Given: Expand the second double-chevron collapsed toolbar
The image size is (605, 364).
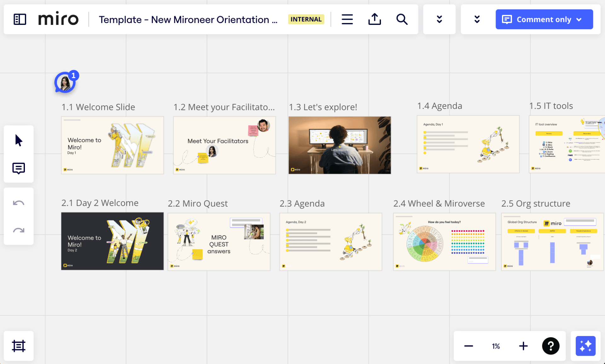Looking at the screenshot, I should tap(477, 20).
